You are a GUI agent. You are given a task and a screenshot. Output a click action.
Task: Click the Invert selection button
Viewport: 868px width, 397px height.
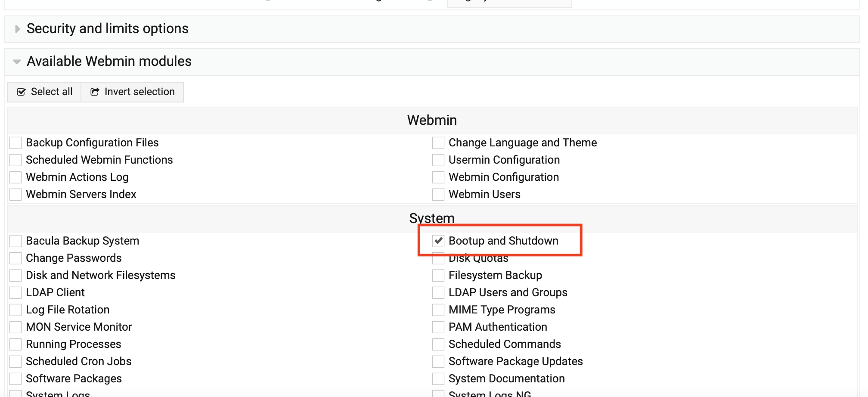pos(132,92)
